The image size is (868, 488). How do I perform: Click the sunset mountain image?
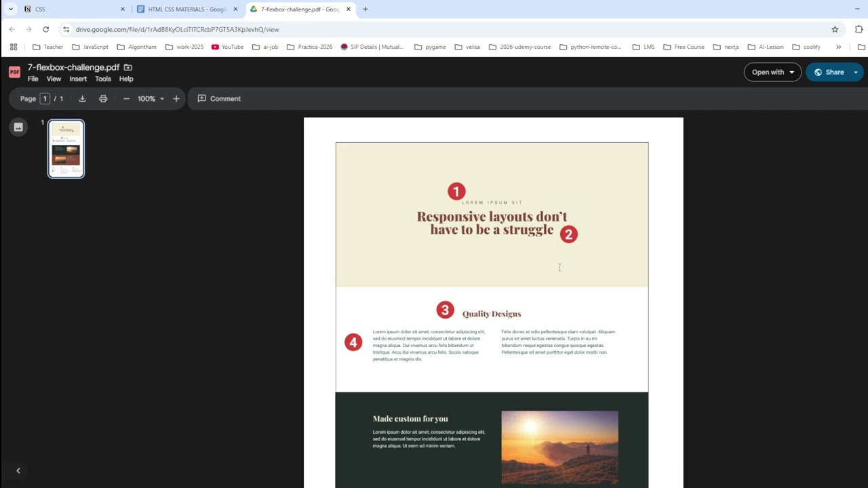(x=559, y=447)
